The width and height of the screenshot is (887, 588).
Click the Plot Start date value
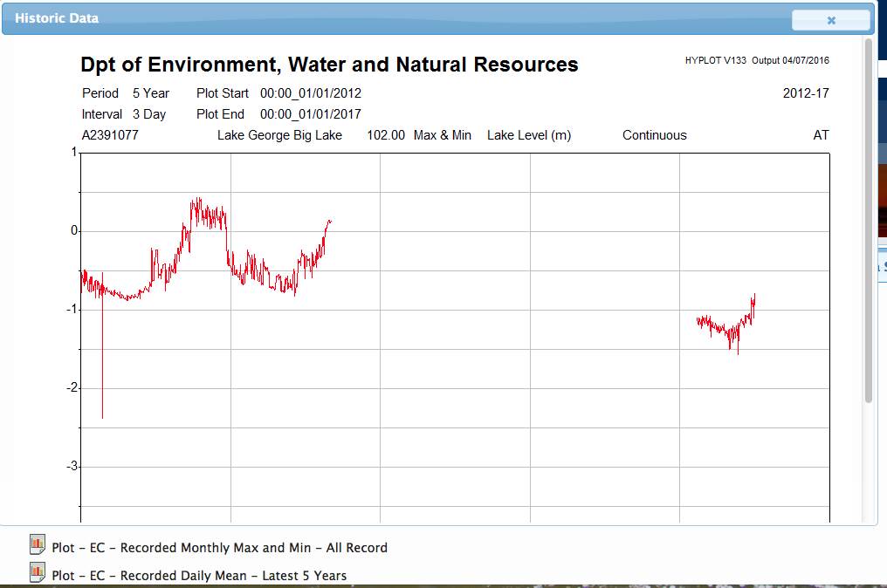coord(310,93)
